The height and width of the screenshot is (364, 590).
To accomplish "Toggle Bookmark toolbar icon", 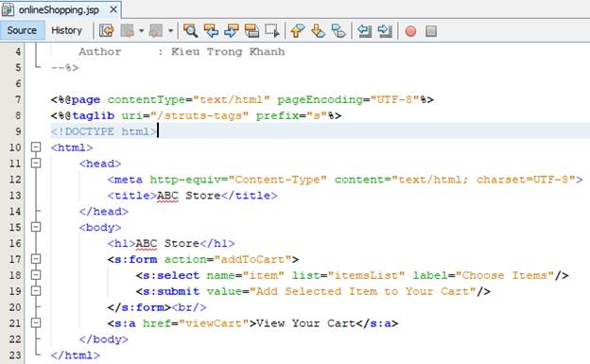I will [x=338, y=30].
